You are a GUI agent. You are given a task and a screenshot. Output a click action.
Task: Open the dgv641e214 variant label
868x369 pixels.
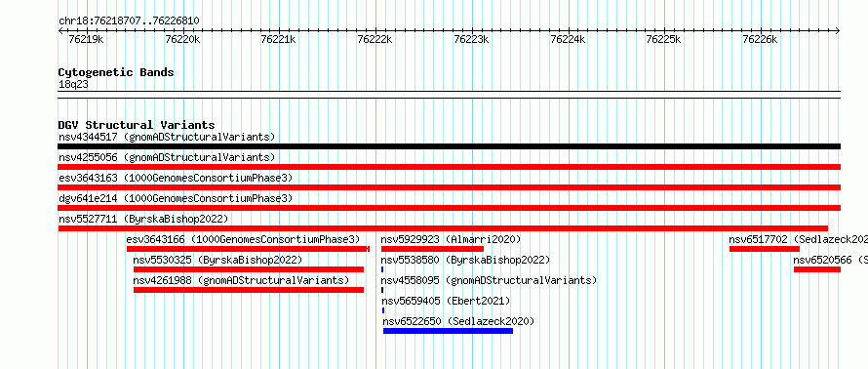(176, 198)
